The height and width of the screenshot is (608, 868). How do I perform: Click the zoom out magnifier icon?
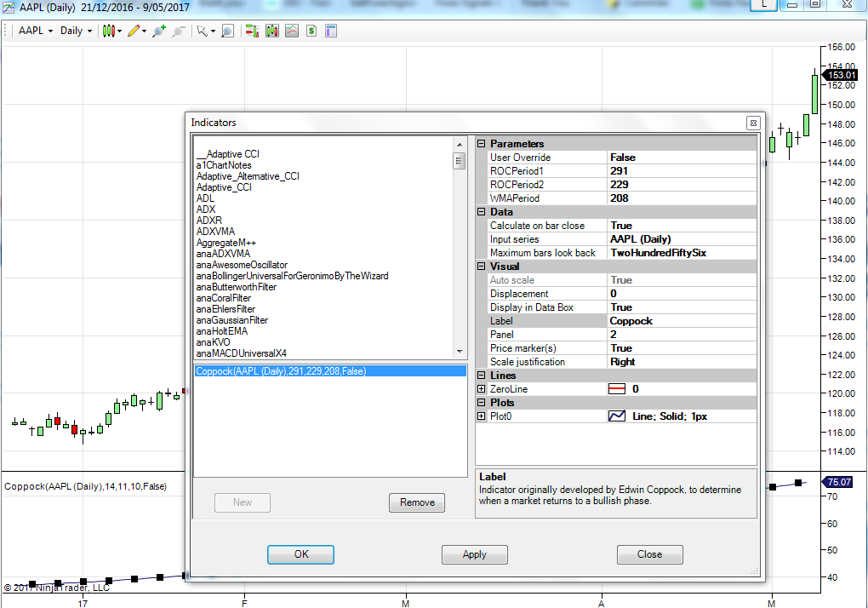178,31
